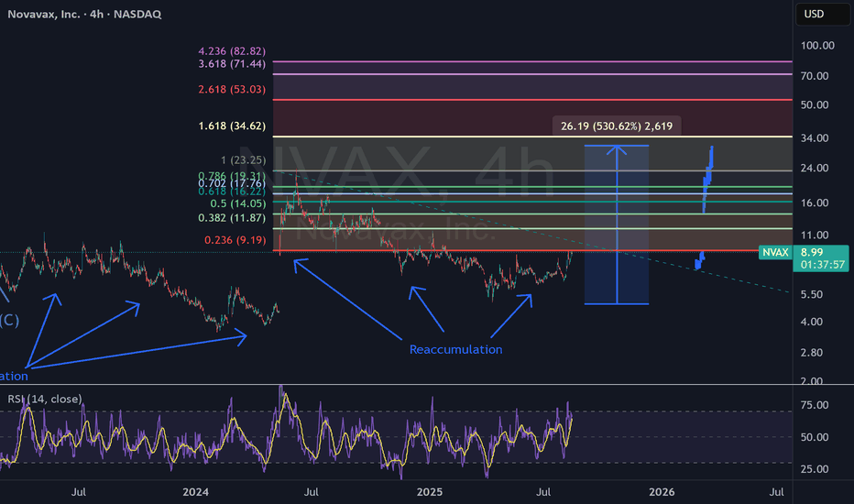The width and height of the screenshot is (854, 504).
Task: Click the Reaccumulation text annotation
Action: pyautogui.click(x=456, y=350)
